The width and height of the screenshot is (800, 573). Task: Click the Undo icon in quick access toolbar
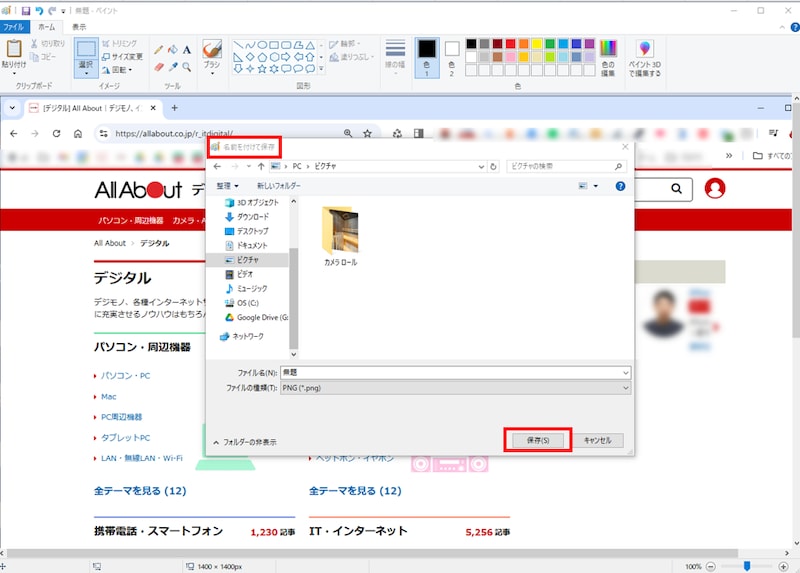[x=39, y=11]
